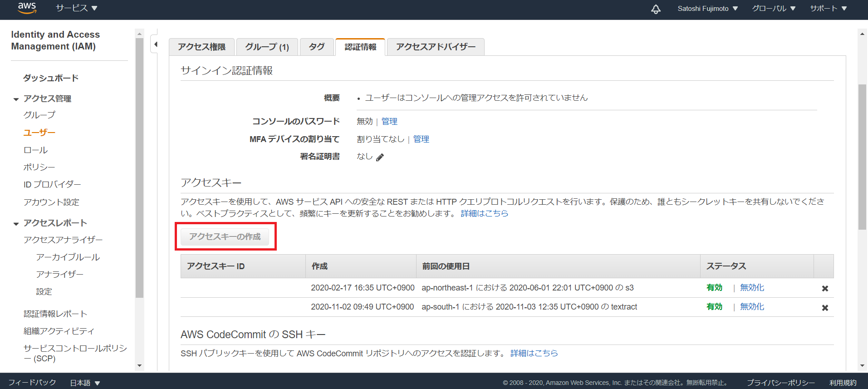Image resolution: width=868 pixels, height=389 pixels.
Task: Open ポリシー in the sidebar
Action: click(39, 167)
